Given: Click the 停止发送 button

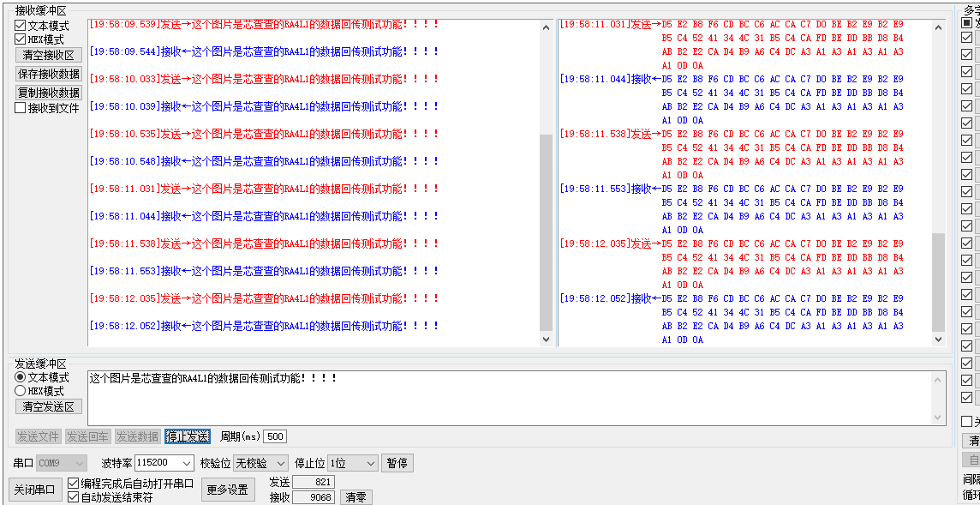Looking at the screenshot, I should point(188,436).
